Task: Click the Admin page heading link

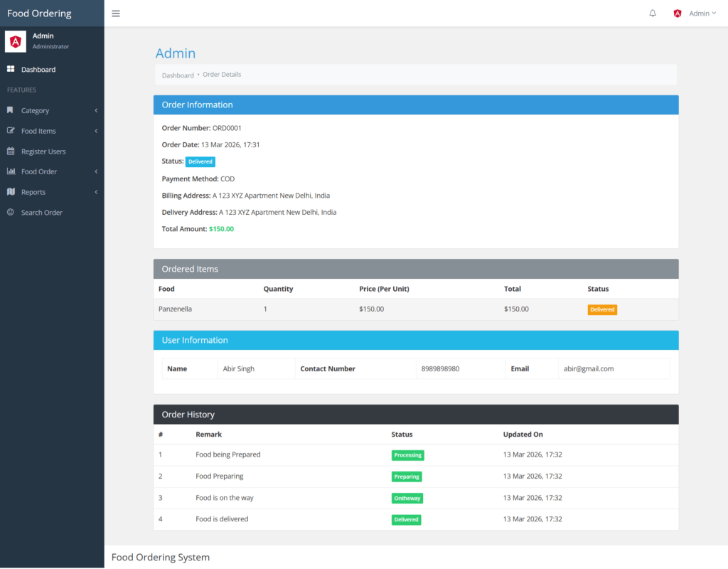Action: click(x=175, y=53)
